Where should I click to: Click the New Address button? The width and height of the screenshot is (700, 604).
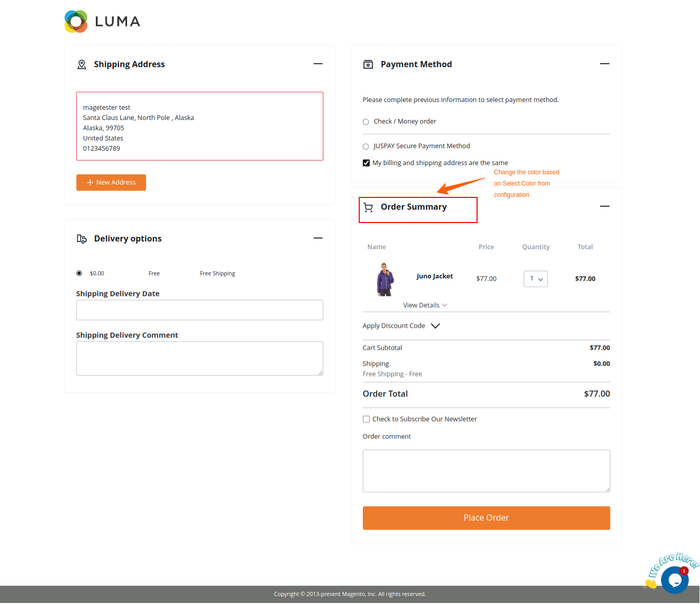111,182
